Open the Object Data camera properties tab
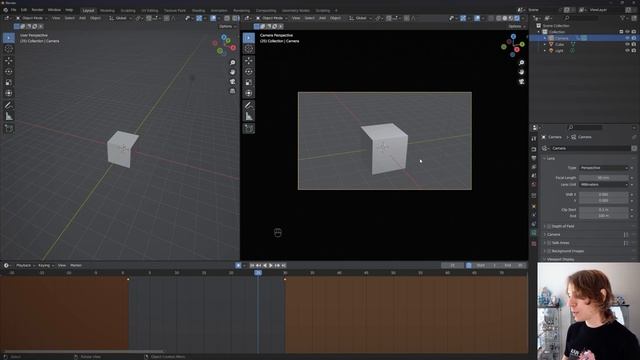The width and height of the screenshot is (640, 360). [x=534, y=233]
